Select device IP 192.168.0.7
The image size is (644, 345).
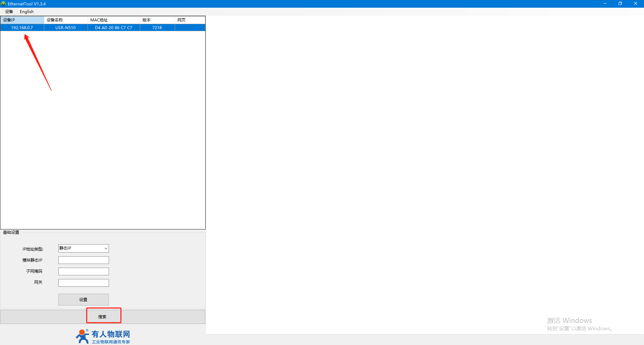(x=22, y=28)
